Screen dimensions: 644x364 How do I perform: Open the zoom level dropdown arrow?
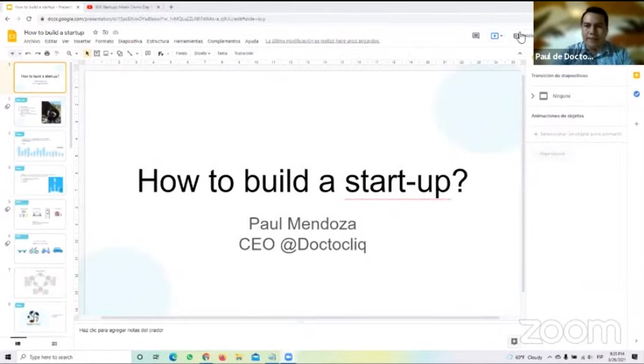[x=77, y=54]
